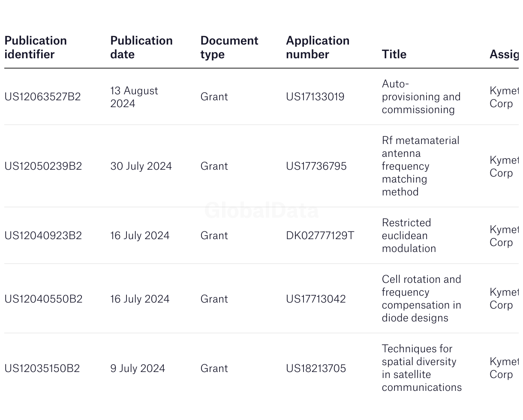Screen dimensions: 523x420
Task: Open patent US12063527B2
Action: click(x=42, y=97)
